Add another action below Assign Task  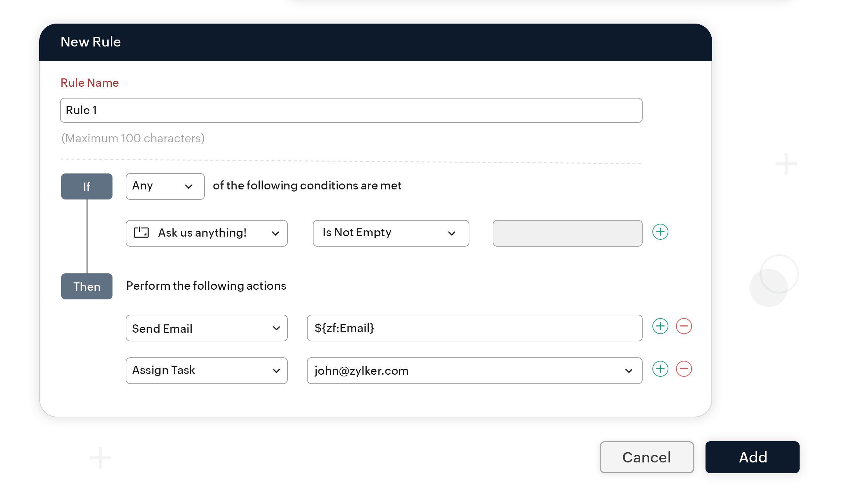[661, 369]
